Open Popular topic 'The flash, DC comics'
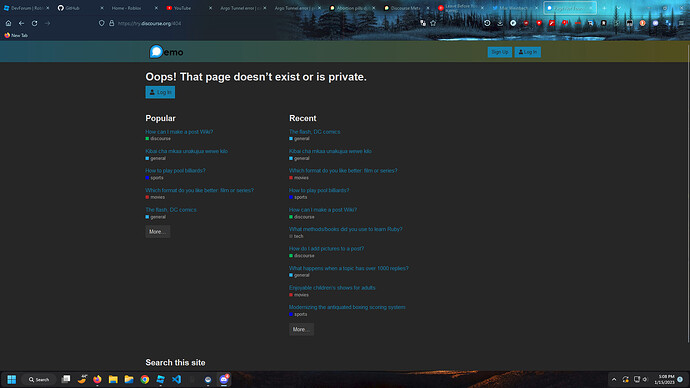 click(171, 209)
